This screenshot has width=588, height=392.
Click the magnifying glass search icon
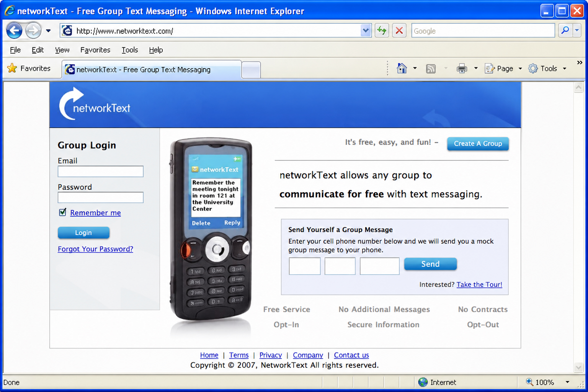[565, 30]
